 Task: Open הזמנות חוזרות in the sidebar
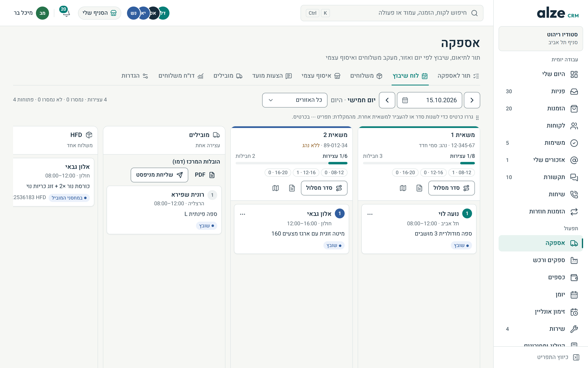[541, 212]
